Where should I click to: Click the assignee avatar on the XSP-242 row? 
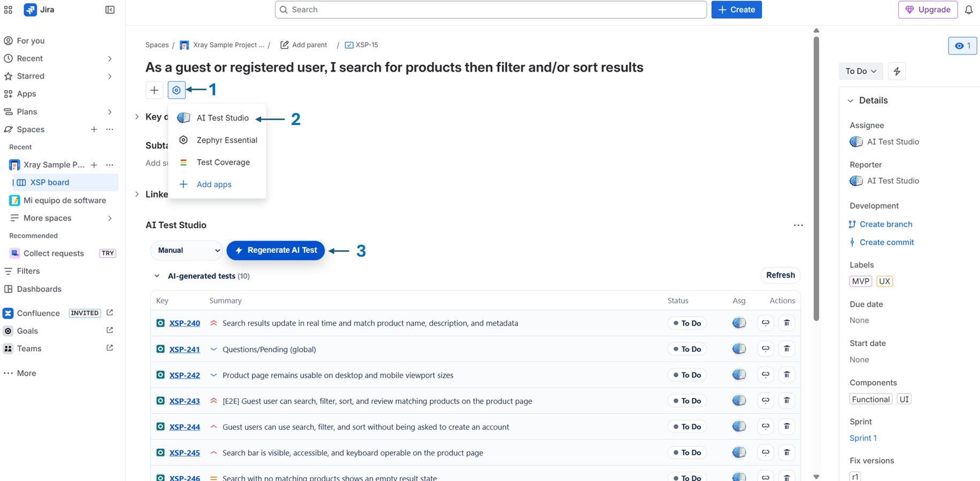739,375
